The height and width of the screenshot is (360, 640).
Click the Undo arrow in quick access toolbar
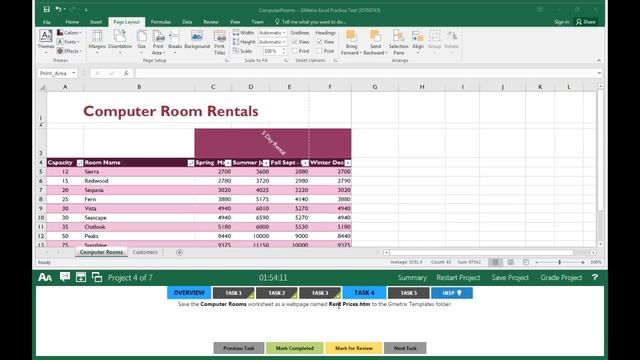point(58,9)
